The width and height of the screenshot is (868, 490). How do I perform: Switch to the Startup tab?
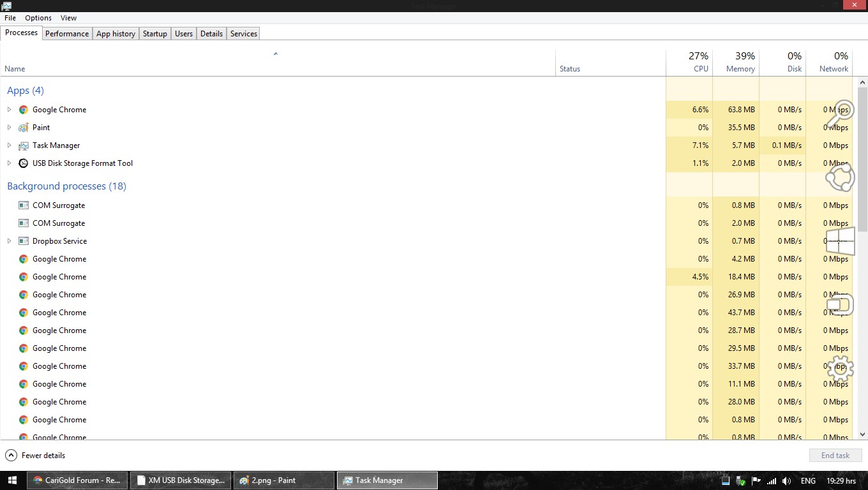tap(154, 34)
